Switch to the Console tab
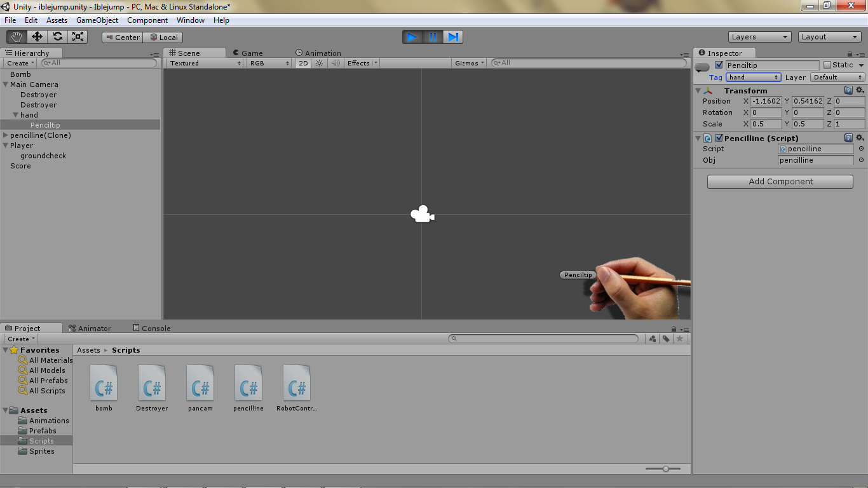This screenshot has width=868, height=488. click(x=152, y=329)
